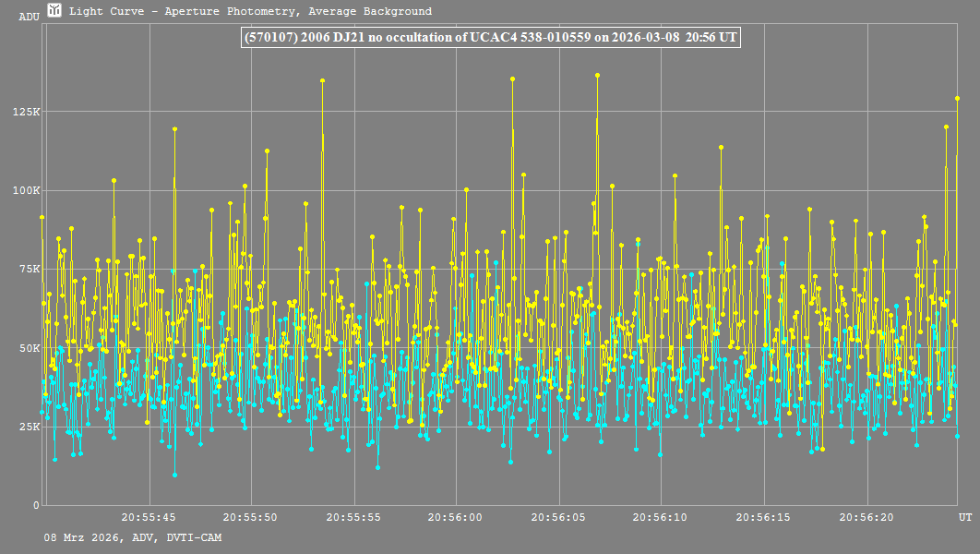
Task: Click the 50K y-axis tick label
Action: point(28,348)
